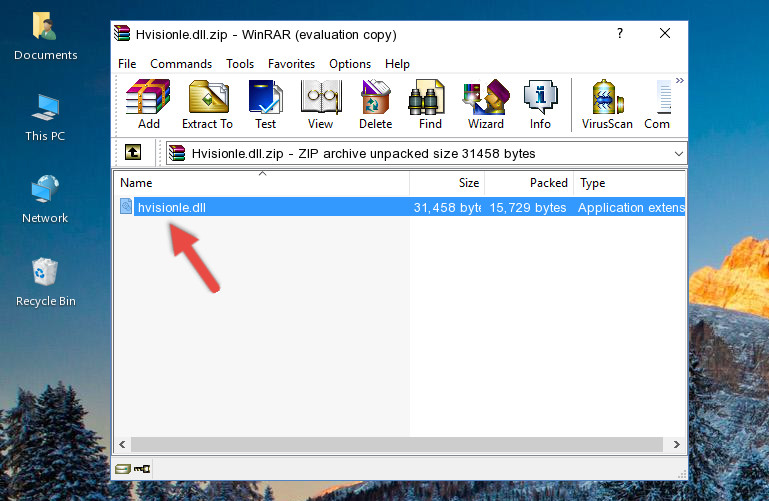
Task: Click the Extract To toolbar icon
Action: click(208, 97)
